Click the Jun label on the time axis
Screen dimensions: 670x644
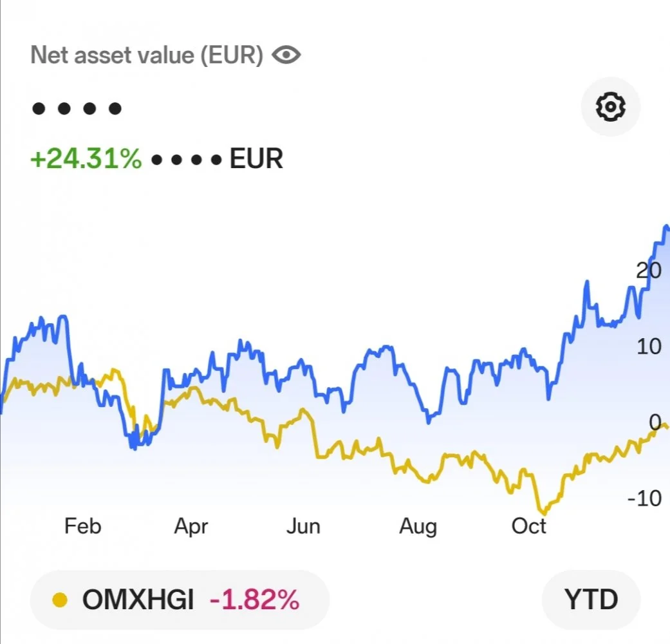point(303,526)
